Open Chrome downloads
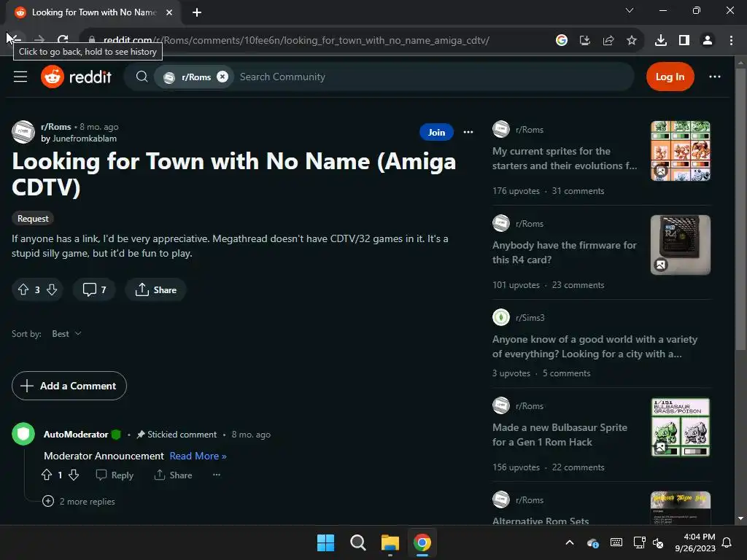 pyautogui.click(x=661, y=40)
